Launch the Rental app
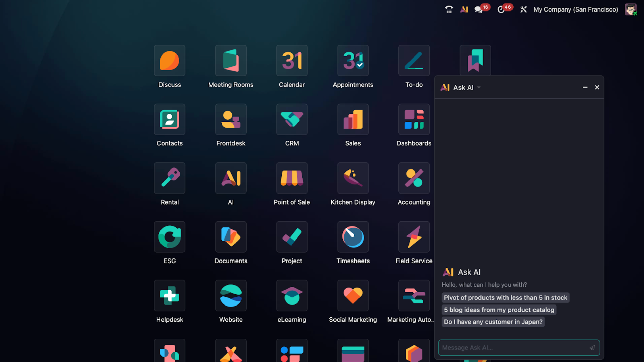The width and height of the screenshot is (644, 362). 170,178
